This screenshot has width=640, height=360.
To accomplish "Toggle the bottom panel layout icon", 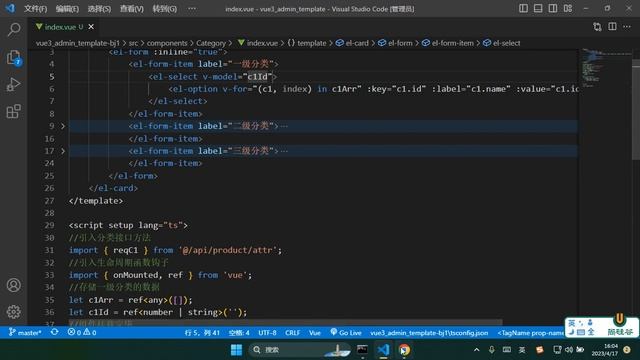I will point(538,8).
